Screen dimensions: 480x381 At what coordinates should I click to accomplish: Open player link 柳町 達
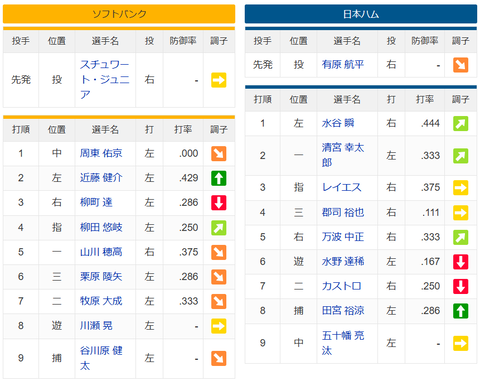(x=96, y=202)
